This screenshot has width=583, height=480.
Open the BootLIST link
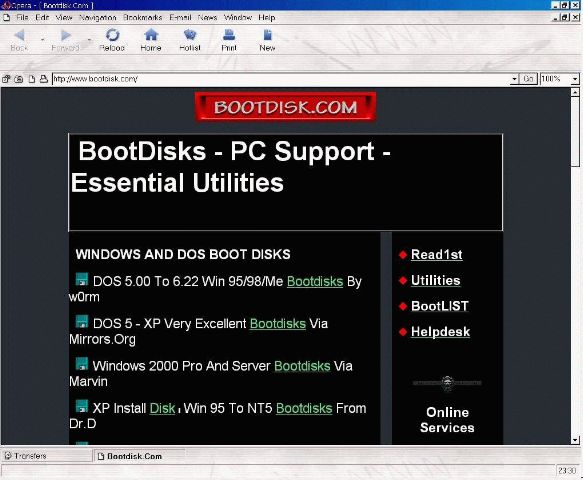click(x=439, y=306)
